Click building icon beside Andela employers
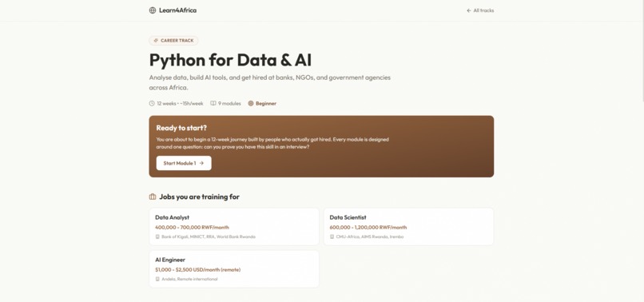 coord(157,279)
